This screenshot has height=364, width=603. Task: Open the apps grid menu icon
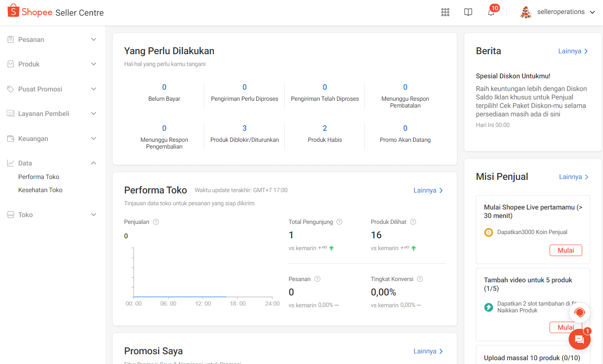click(445, 12)
